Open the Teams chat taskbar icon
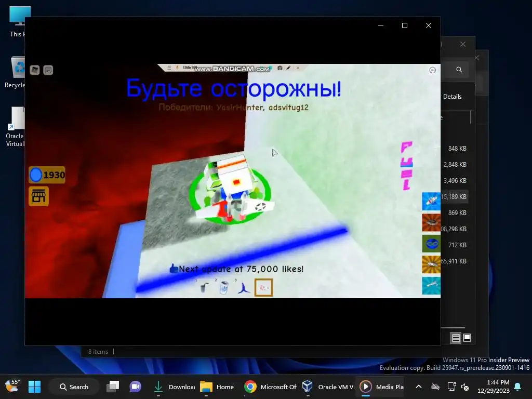This screenshot has height=399, width=532. (x=135, y=387)
